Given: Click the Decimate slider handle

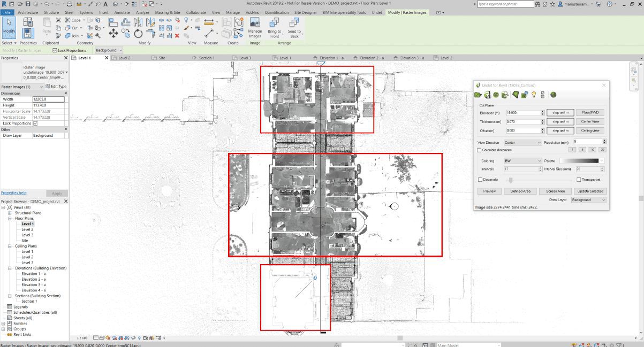Looking at the screenshot, I should tap(511, 180).
